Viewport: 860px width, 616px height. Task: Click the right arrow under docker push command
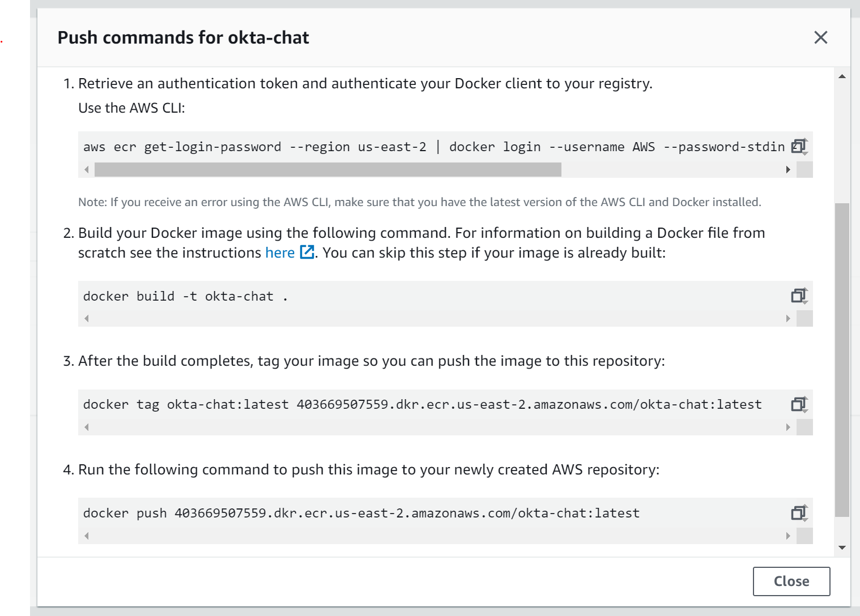(788, 536)
